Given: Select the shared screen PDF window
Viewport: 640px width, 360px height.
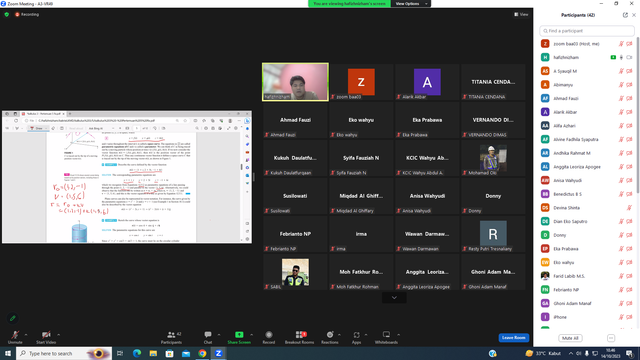Looking at the screenshot, I should pyautogui.click(x=127, y=177).
